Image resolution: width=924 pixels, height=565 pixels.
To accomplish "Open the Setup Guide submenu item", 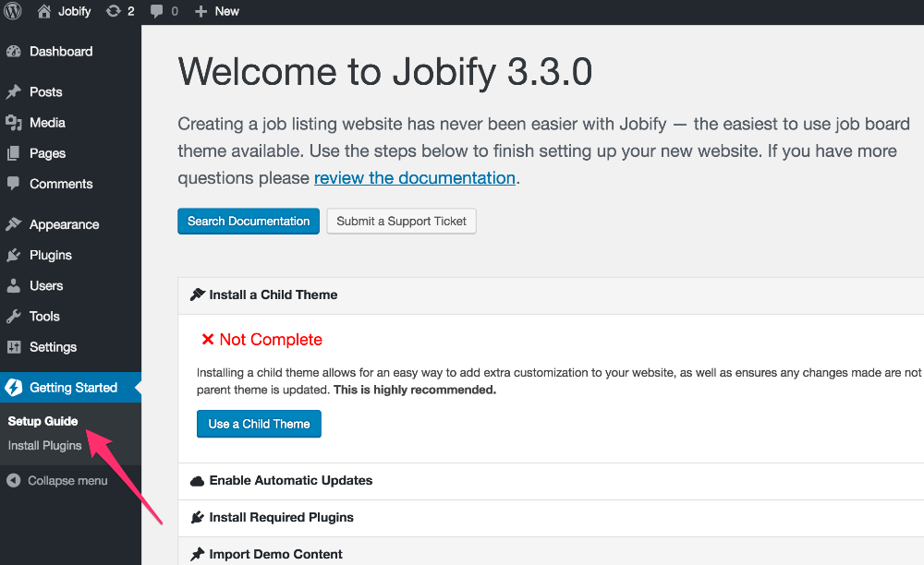I will point(43,421).
